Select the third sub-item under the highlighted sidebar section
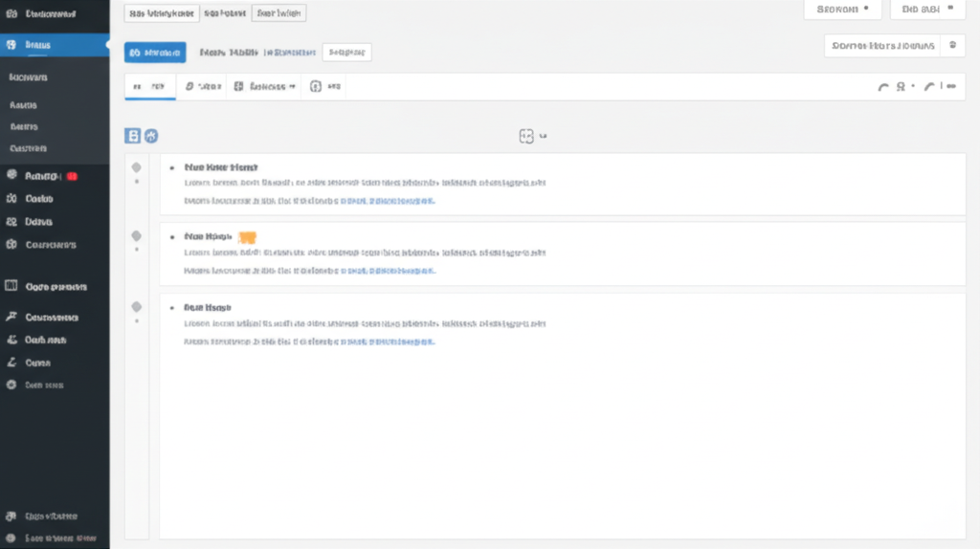The image size is (980, 549). point(24,126)
